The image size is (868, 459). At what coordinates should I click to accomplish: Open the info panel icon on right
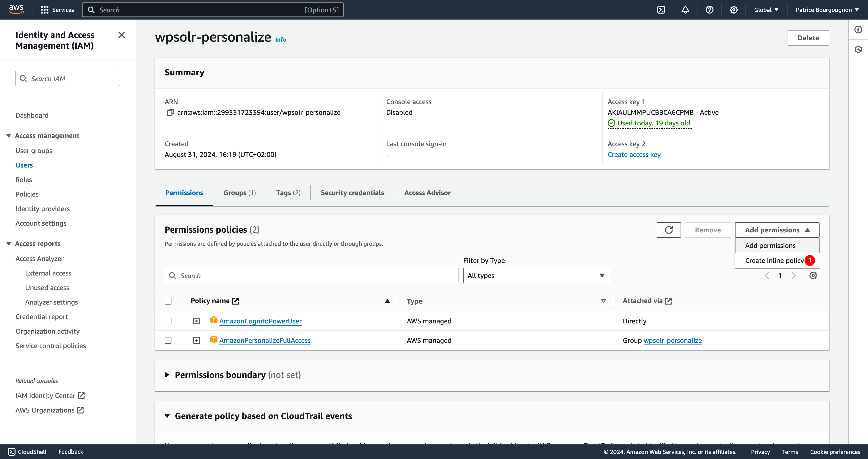point(858,30)
